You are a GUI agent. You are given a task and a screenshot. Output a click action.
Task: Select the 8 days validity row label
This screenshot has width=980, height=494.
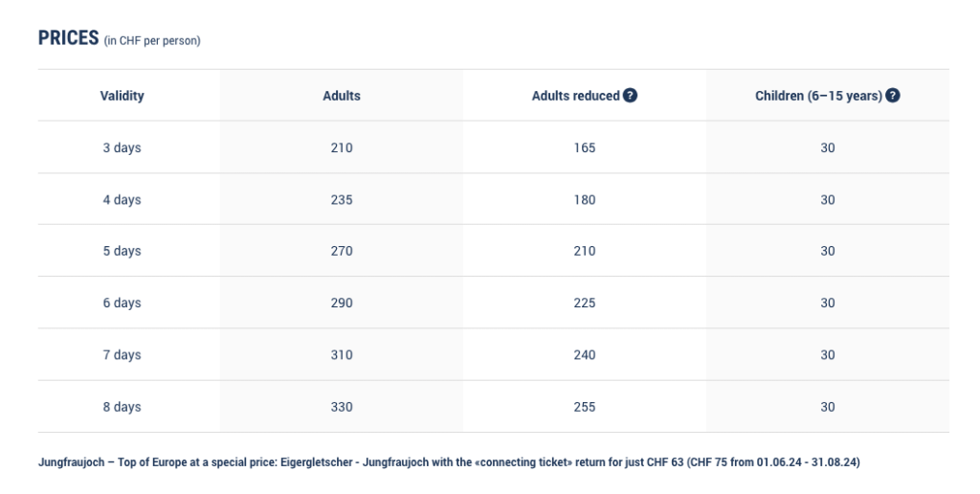(122, 407)
